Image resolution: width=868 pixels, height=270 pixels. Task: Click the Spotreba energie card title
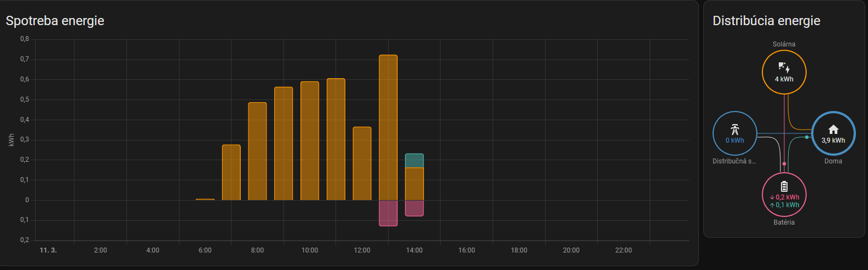point(55,21)
